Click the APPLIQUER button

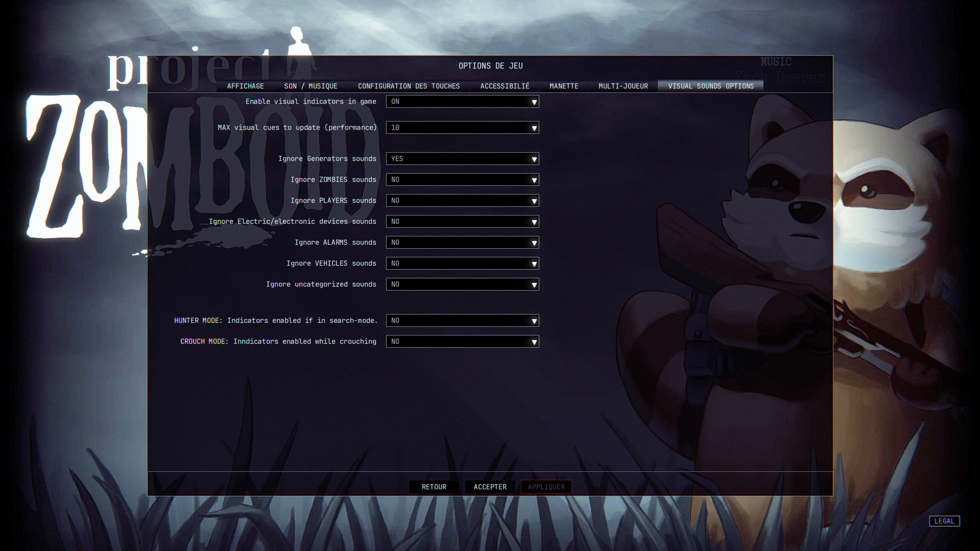pos(546,487)
